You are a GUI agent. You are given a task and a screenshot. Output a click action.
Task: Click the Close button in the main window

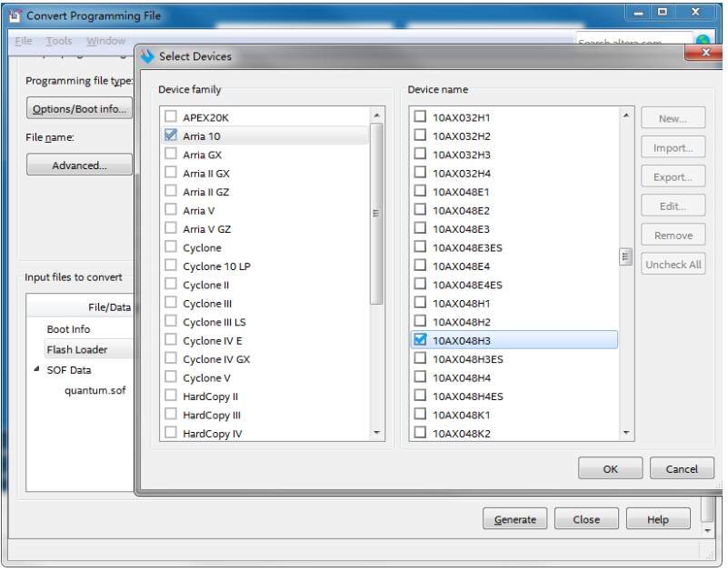tap(586, 519)
